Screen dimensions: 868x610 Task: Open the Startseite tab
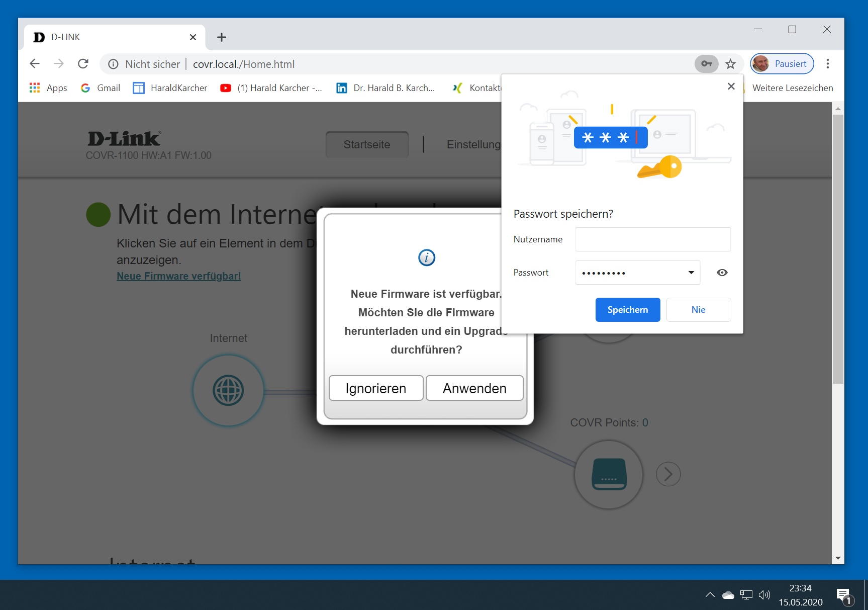tap(367, 145)
